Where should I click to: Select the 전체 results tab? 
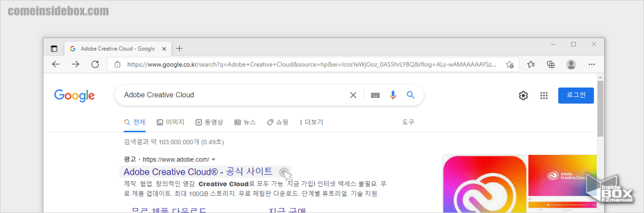click(135, 122)
